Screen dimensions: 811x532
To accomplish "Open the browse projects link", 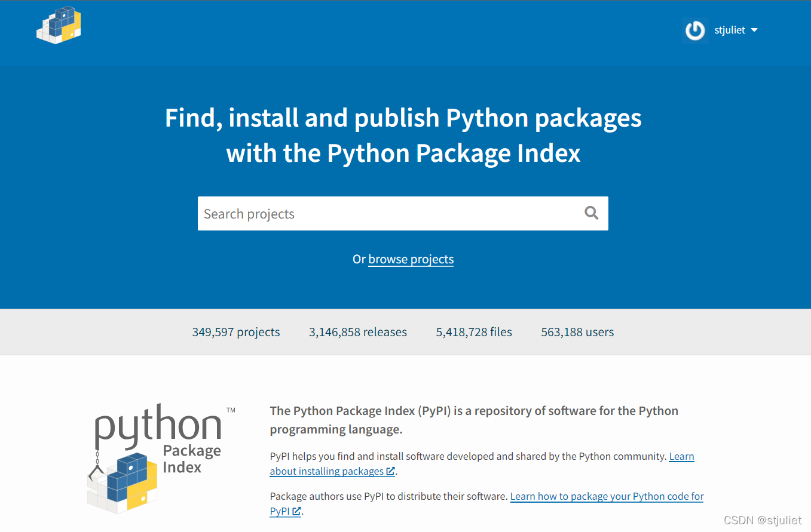I will coord(411,259).
